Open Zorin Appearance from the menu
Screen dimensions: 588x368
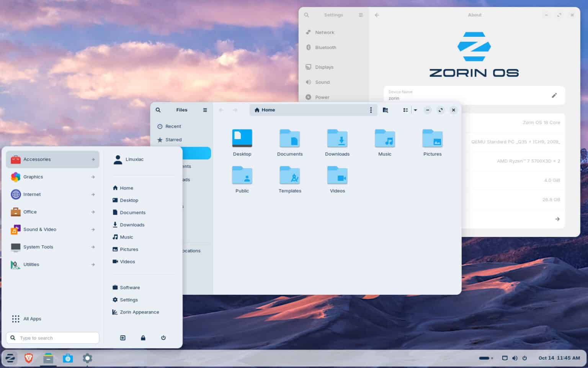(x=139, y=312)
